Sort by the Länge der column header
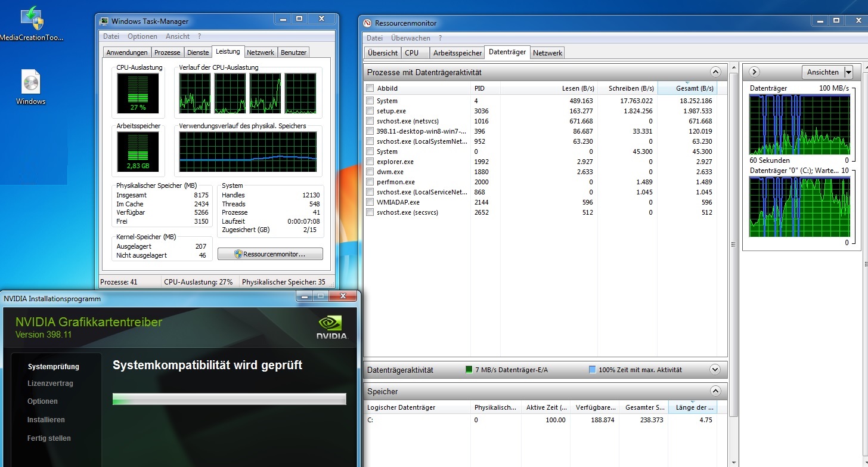Viewport: 868px width, 467px height. click(692, 407)
